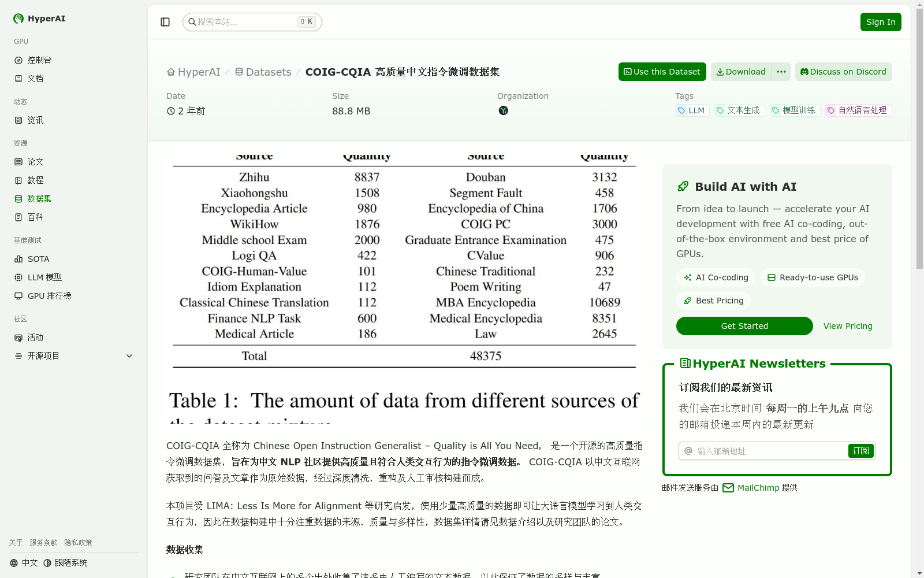Screen dimensions: 924x578
Task: Open the 控制台 console icon
Action: click(18, 60)
